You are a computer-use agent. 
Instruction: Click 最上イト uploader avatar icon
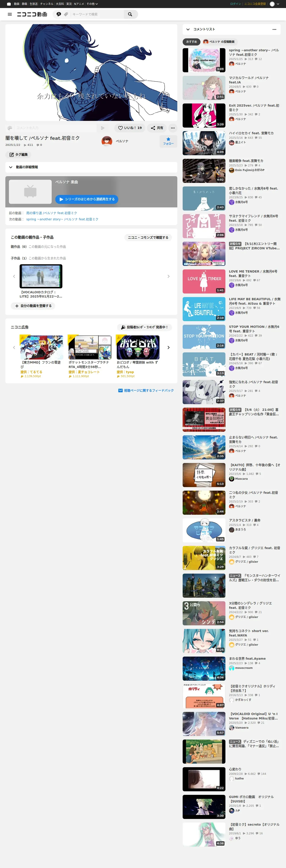coord(231,143)
